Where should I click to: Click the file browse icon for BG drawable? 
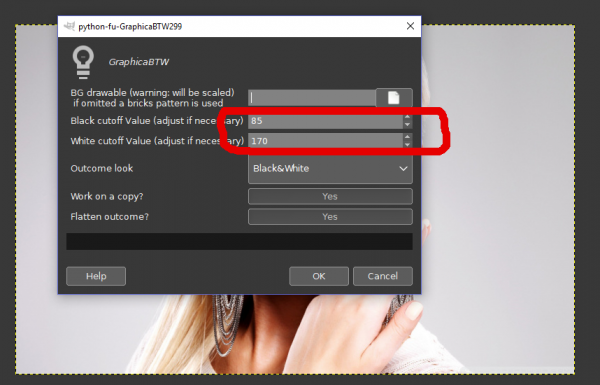[394, 98]
